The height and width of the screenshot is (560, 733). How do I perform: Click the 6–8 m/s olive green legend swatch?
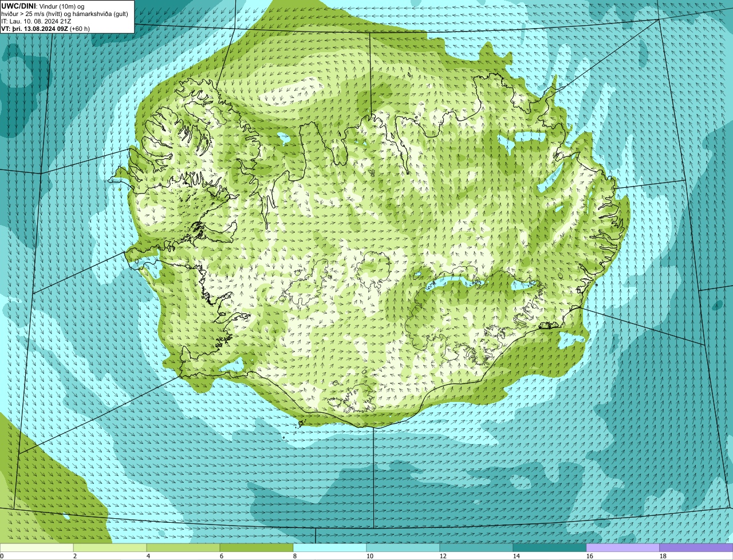point(257,547)
